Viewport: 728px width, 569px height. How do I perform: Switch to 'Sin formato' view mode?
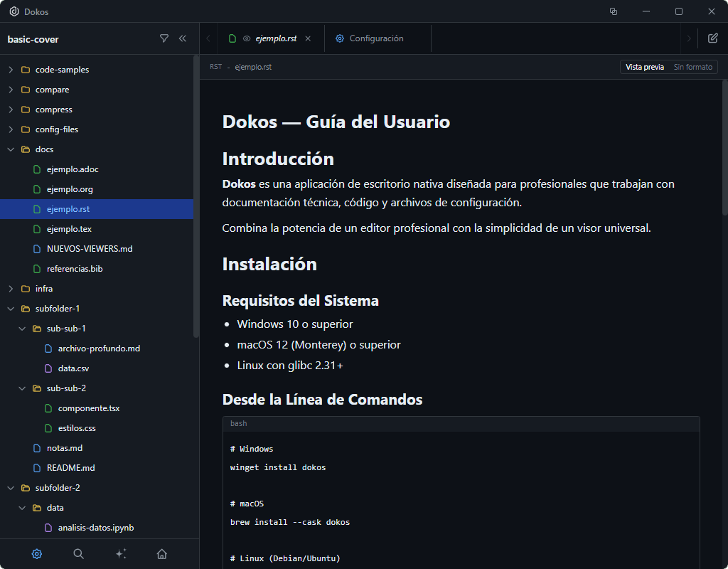pyautogui.click(x=692, y=66)
